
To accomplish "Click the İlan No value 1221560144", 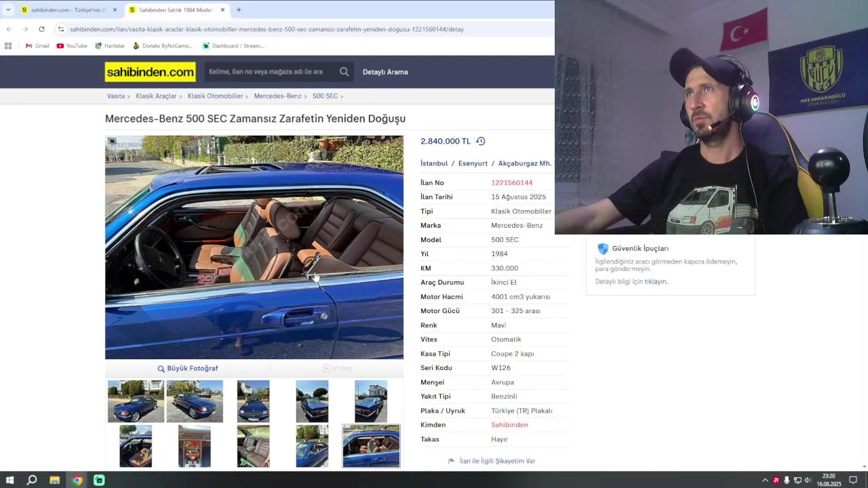I will (512, 183).
